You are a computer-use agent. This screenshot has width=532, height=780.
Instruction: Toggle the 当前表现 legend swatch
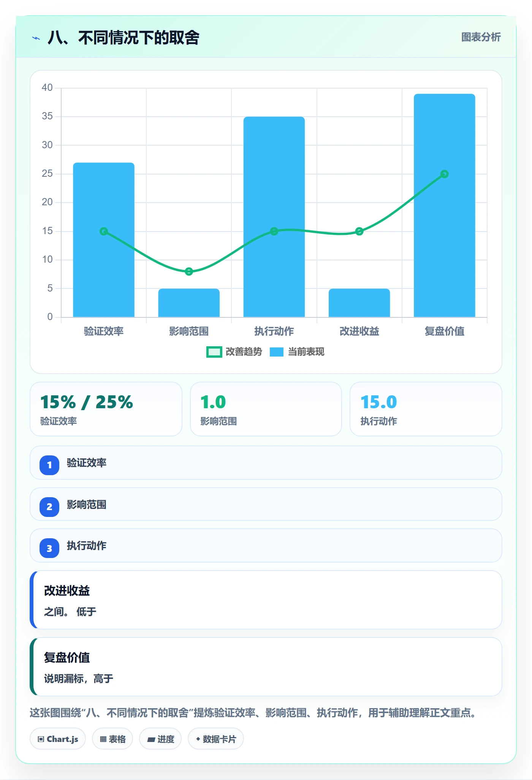point(277,352)
